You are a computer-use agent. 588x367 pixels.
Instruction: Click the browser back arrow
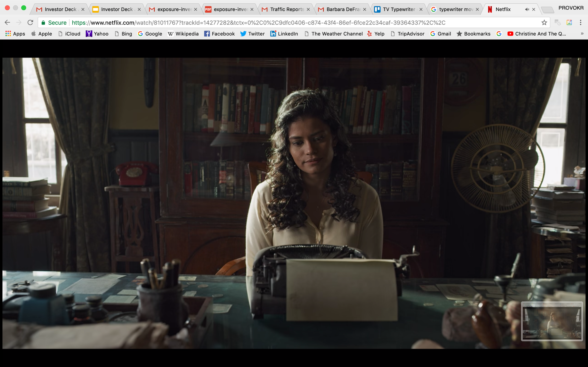(x=7, y=22)
